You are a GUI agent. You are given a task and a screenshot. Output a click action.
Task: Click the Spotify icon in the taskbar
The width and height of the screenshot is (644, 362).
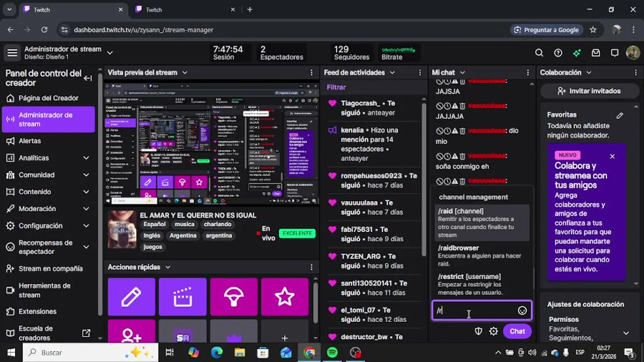click(x=332, y=352)
